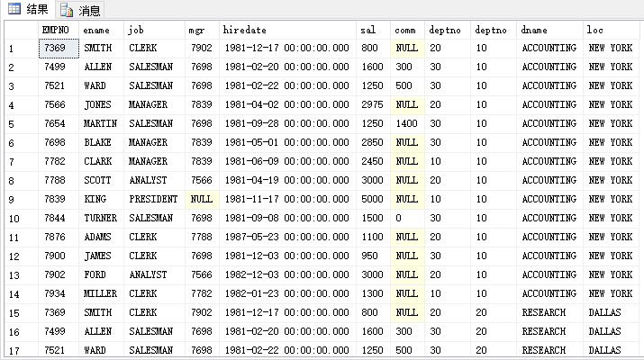The height and width of the screenshot is (360, 644).
Task: Click comm value 300 in row 2
Action: pyautogui.click(x=407, y=67)
